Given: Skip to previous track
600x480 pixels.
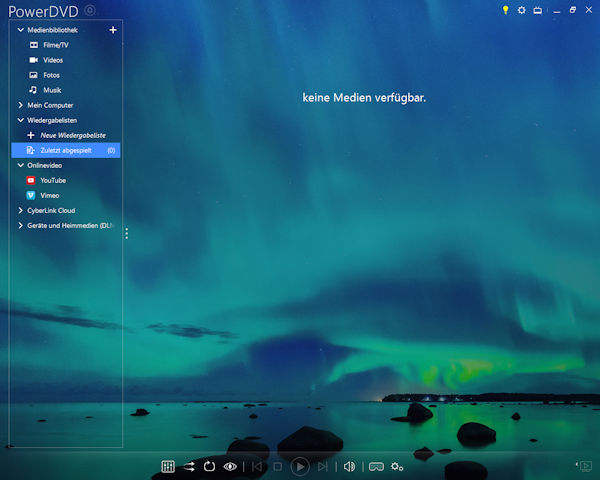Looking at the screenshot, I should (257, 467).
